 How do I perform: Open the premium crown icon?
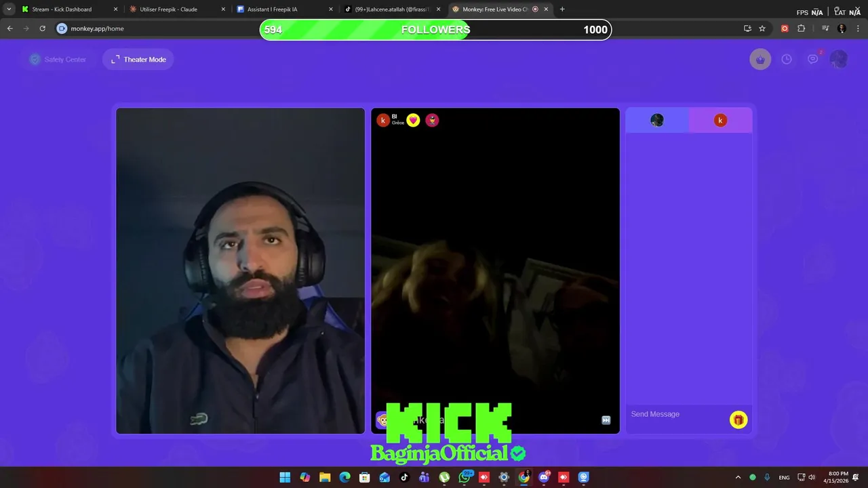coord(760,60)
